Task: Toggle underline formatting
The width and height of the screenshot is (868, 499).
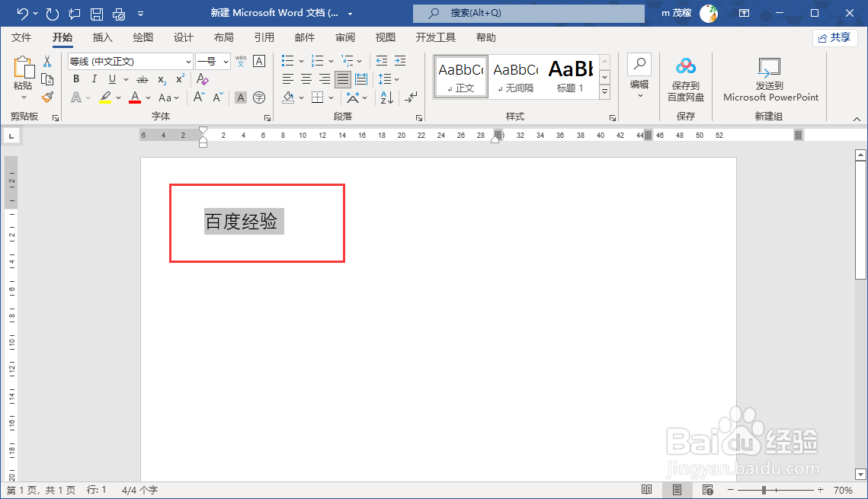Action: click(111, 79)
